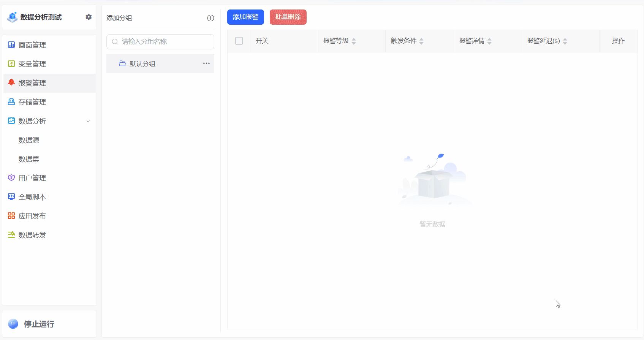Open the 数据源 submenu item
This screenshot has height=340, width=644.
coord(29,140)
